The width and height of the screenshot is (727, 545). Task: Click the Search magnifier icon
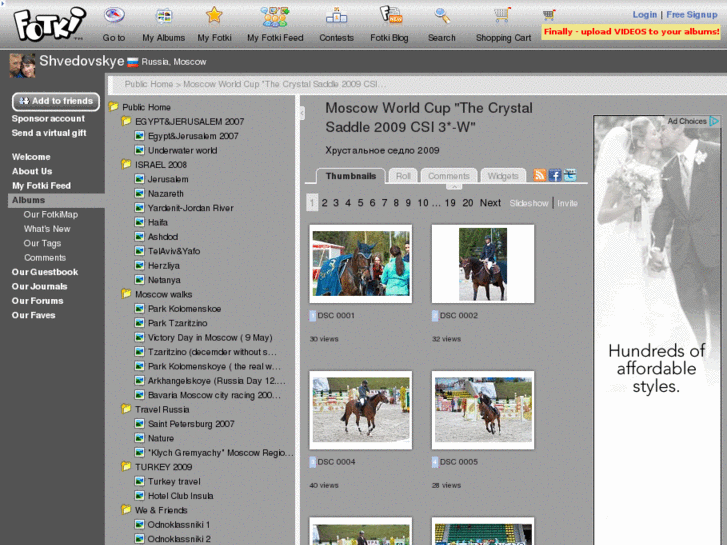[x=442, y=15]
